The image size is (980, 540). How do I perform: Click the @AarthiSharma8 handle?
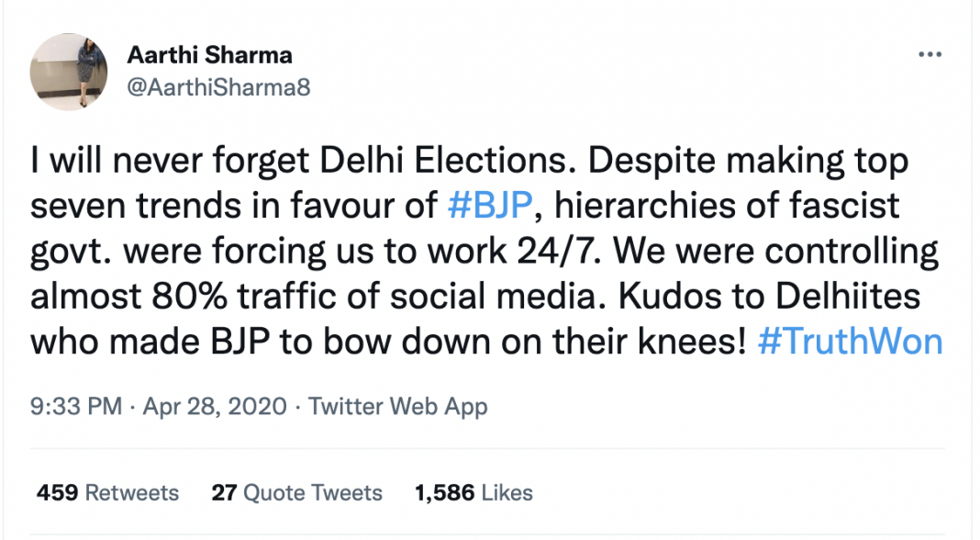pyautogui.click(x=212, y=85)
